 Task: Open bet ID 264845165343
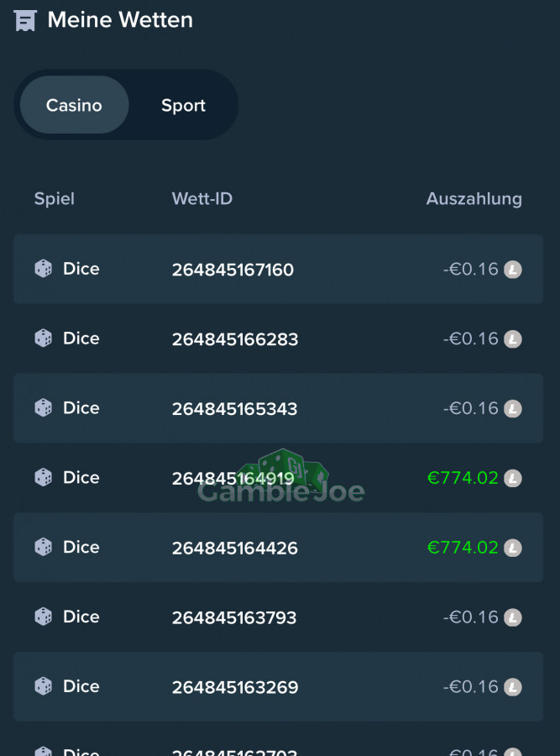pos(235,409)
